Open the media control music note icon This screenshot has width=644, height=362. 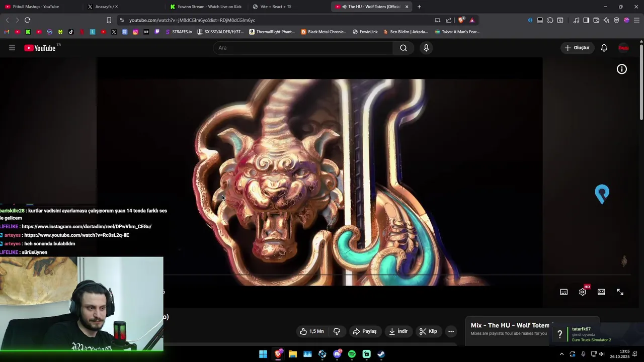[577, 20]
